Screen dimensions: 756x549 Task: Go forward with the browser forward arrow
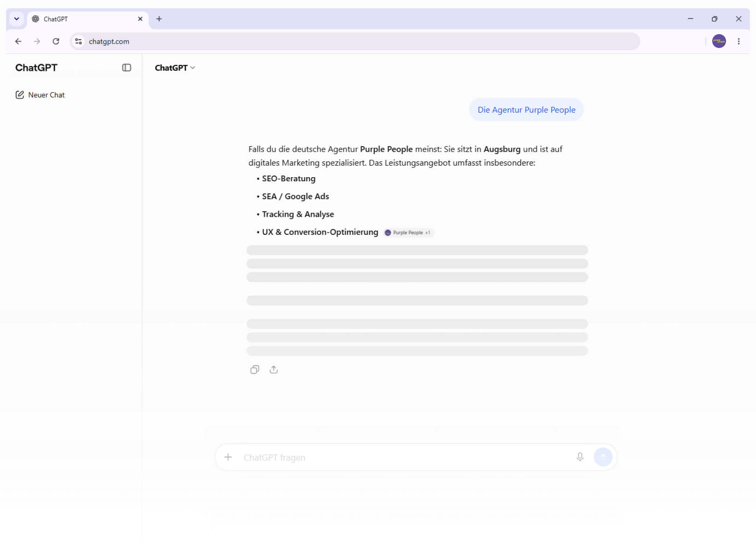click(x=37, y=42)
